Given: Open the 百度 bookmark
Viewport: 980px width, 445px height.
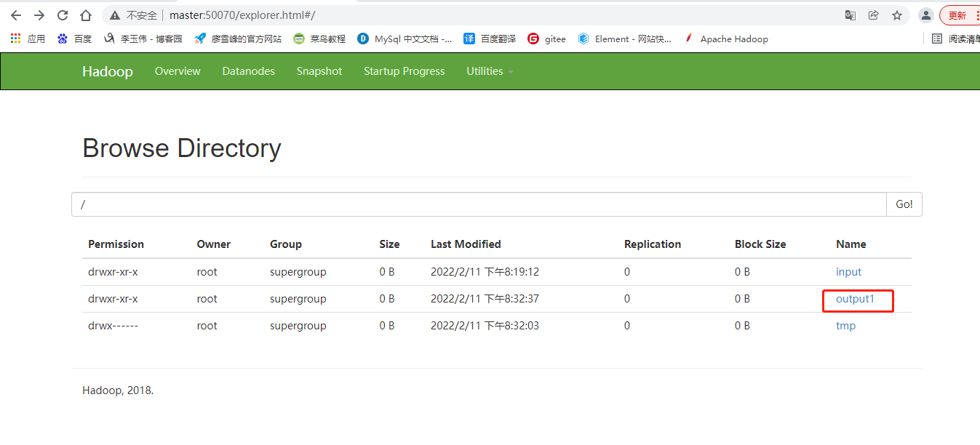Looking at the screenshot, I should pos(75,39).
